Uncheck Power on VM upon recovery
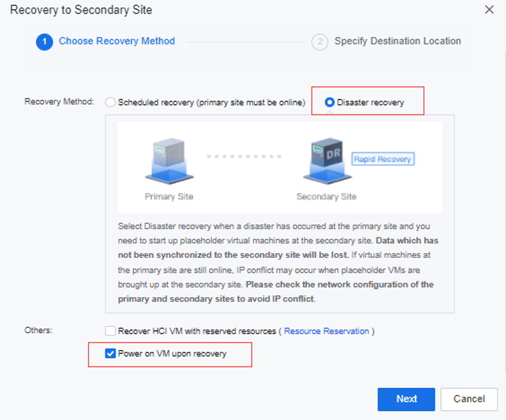 tap(111, 354)
